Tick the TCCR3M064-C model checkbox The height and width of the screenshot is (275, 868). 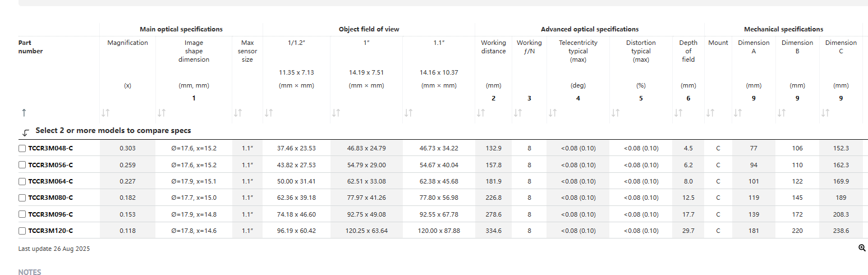[x=22, y=181]
